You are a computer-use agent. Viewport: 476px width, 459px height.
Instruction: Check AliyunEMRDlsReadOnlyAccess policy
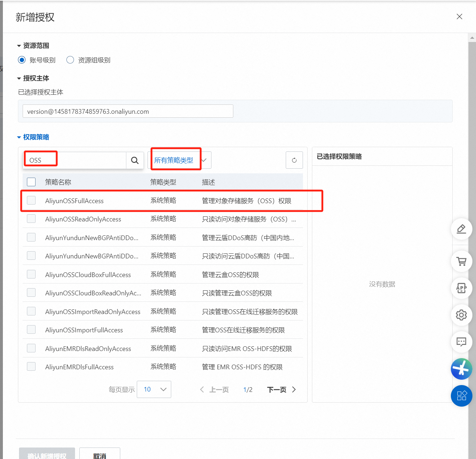(31, 348)
